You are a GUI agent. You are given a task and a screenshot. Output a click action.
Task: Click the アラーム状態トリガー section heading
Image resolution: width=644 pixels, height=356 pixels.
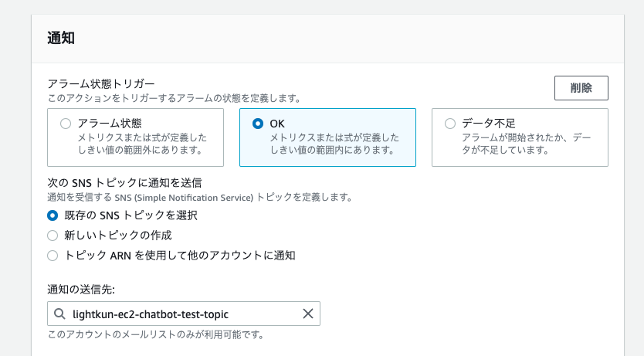pyautogui.click(x=101, y=83)
